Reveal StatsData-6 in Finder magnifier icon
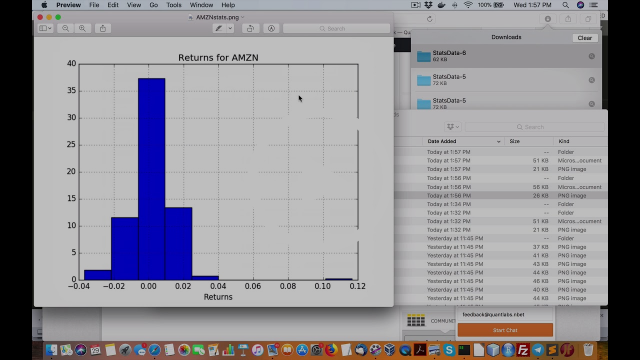 [591, 56]
